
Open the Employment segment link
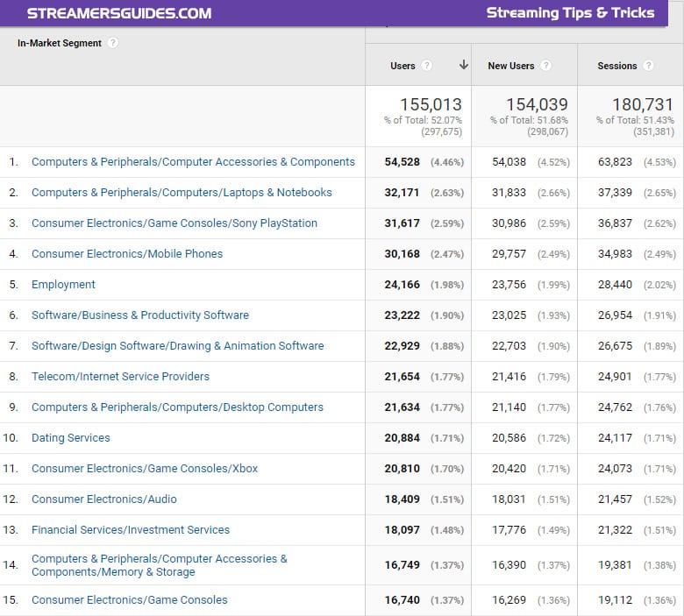[63, 284]
